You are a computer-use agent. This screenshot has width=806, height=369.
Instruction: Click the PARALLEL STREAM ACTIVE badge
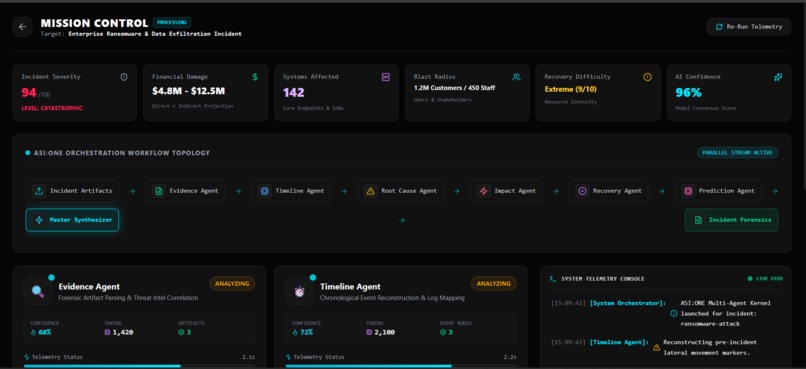coord(738,153)
